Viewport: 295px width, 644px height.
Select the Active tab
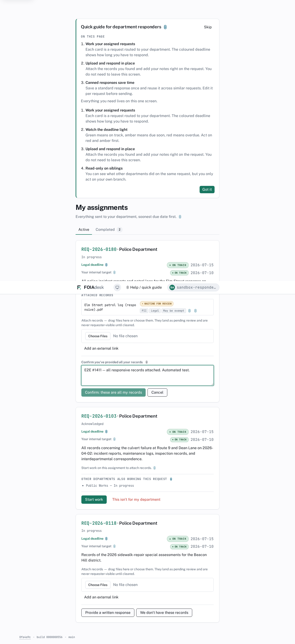click(84, 229)
